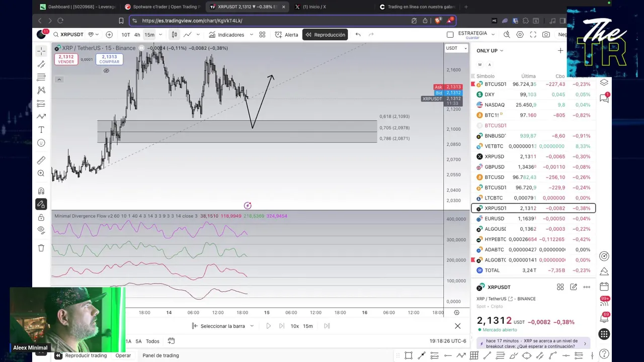Expand the Indicadores favorites dropdown arrow

tap(252, 35)
